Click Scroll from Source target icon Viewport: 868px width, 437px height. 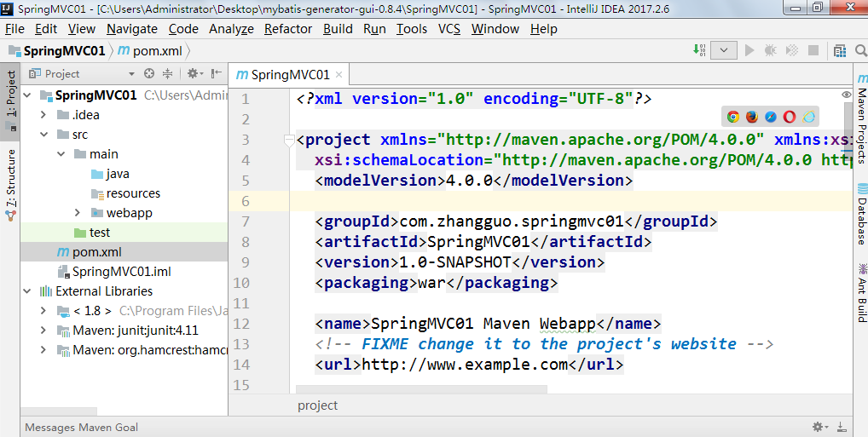tap(148, 73)
